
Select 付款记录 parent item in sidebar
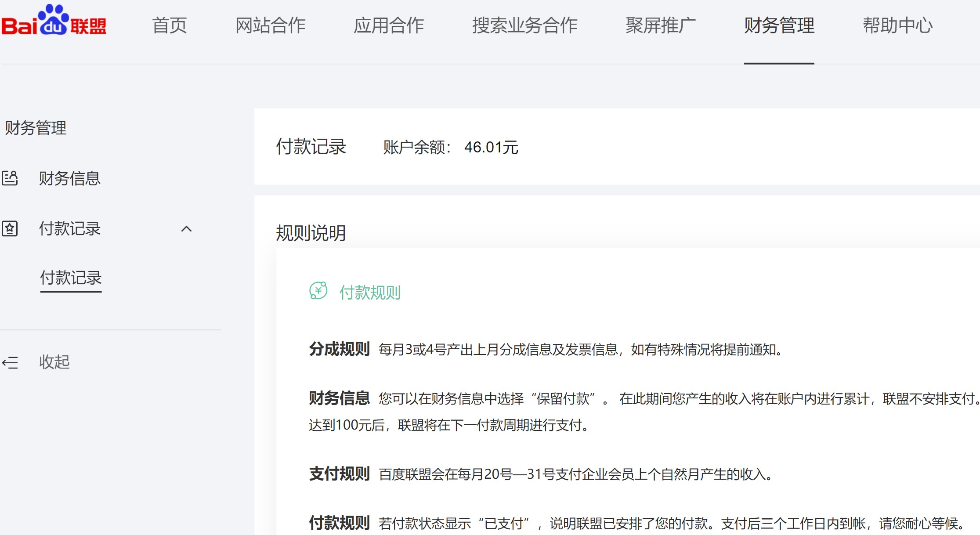(x=69, y=229)
